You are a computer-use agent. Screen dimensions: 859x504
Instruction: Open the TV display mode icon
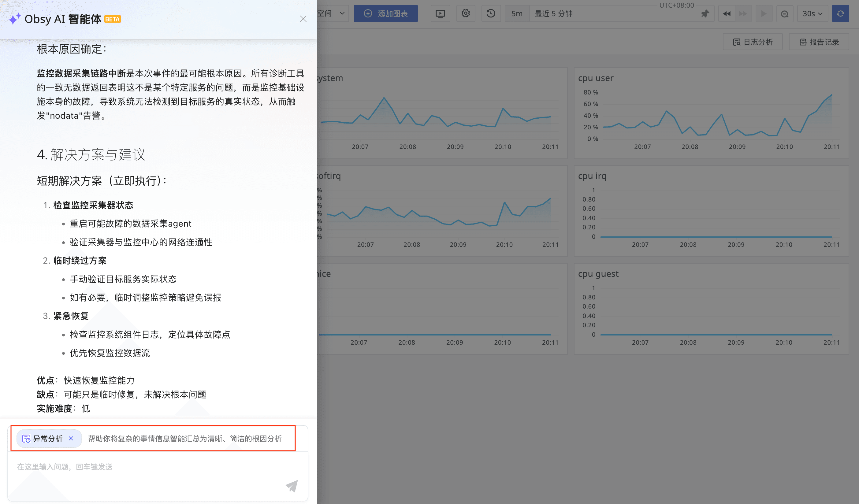440,14
